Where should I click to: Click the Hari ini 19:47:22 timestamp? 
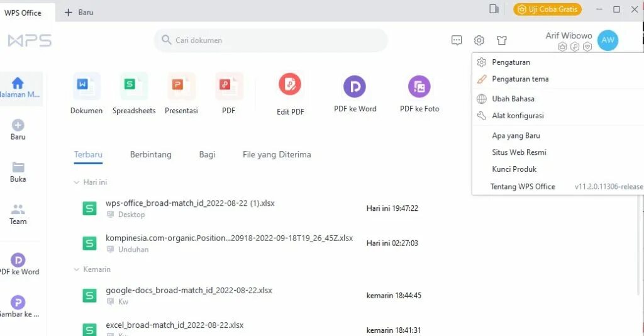click(392, 208)
